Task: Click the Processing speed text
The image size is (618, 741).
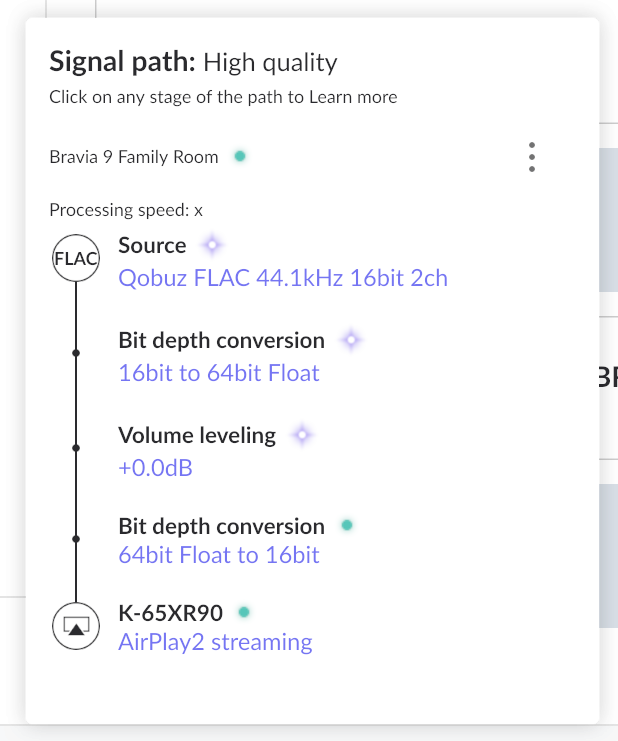Action: coord(126,210)
